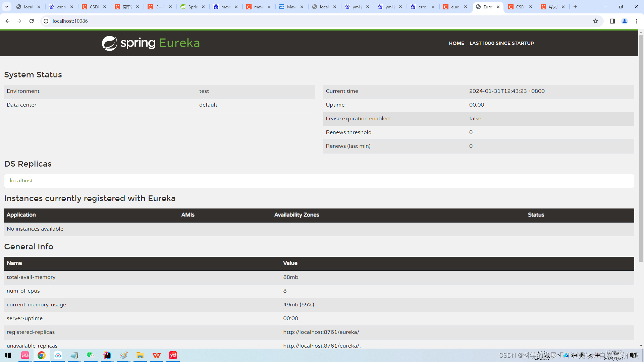Click the Availability Zones column header
The image size is (644, 362).
(x=297, y=215)
